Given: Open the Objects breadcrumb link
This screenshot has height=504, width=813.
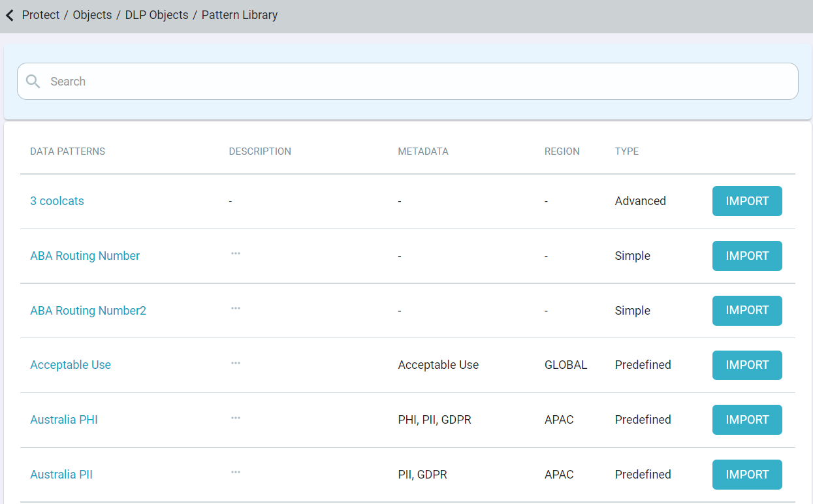Looking at the screenshot, I should pos(91,14).
